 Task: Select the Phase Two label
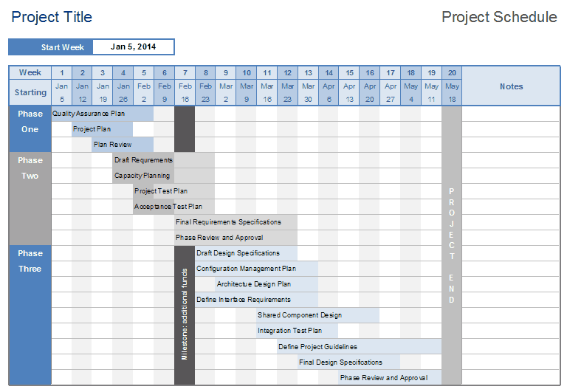click(30, 199)
